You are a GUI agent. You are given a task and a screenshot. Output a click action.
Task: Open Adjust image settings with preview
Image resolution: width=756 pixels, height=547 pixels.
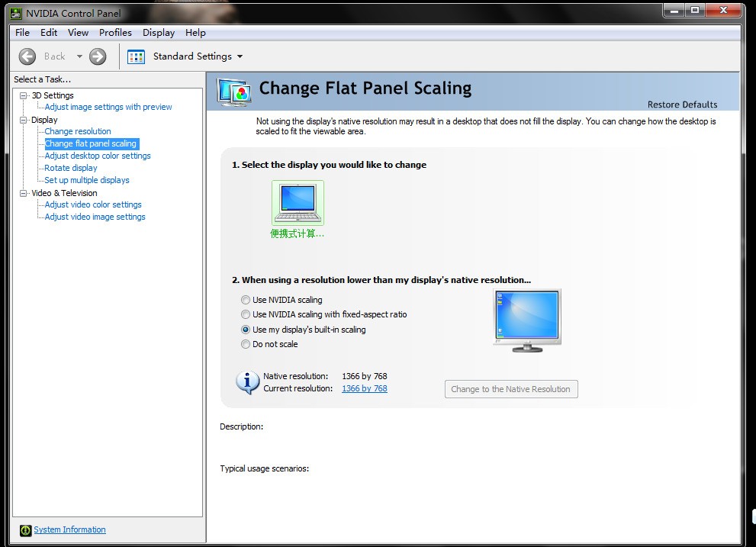coord(108,107)
